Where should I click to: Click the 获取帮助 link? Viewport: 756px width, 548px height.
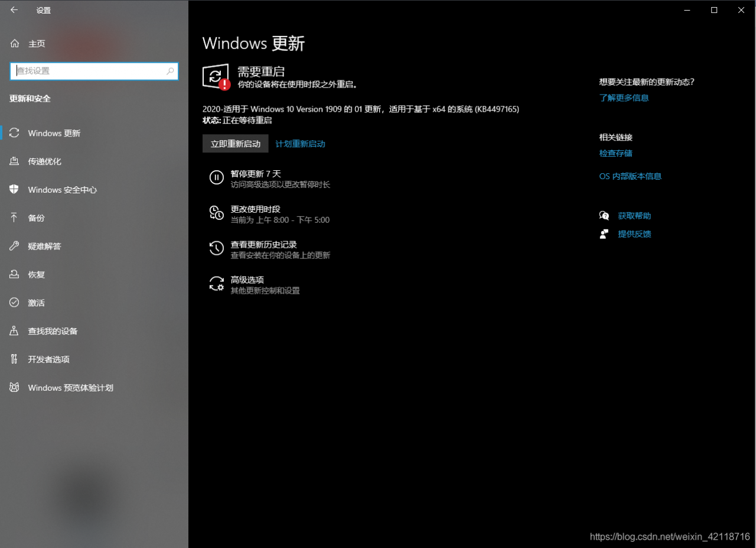click(634, 216)
